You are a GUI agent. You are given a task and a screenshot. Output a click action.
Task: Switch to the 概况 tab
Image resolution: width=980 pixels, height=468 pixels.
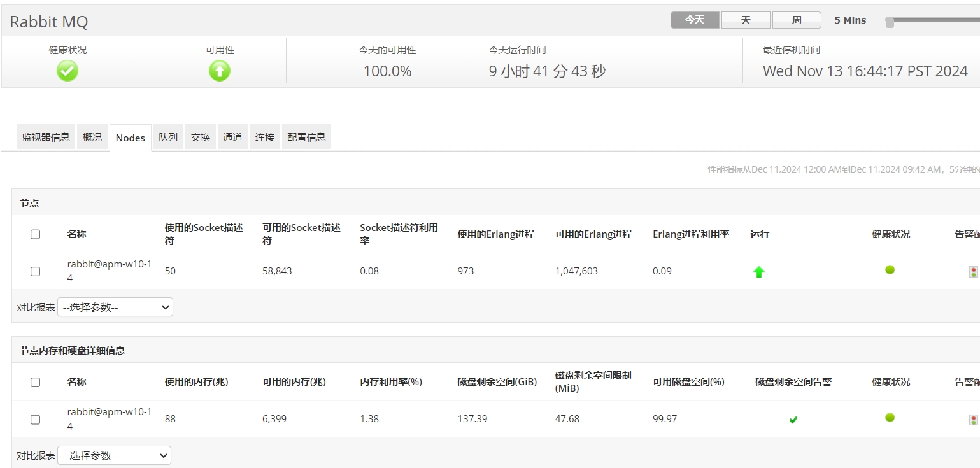click(92, 137)
